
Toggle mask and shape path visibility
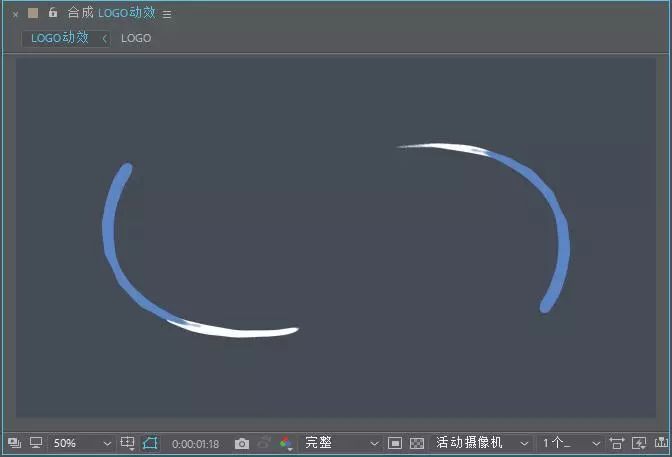(x=150, y=443)
